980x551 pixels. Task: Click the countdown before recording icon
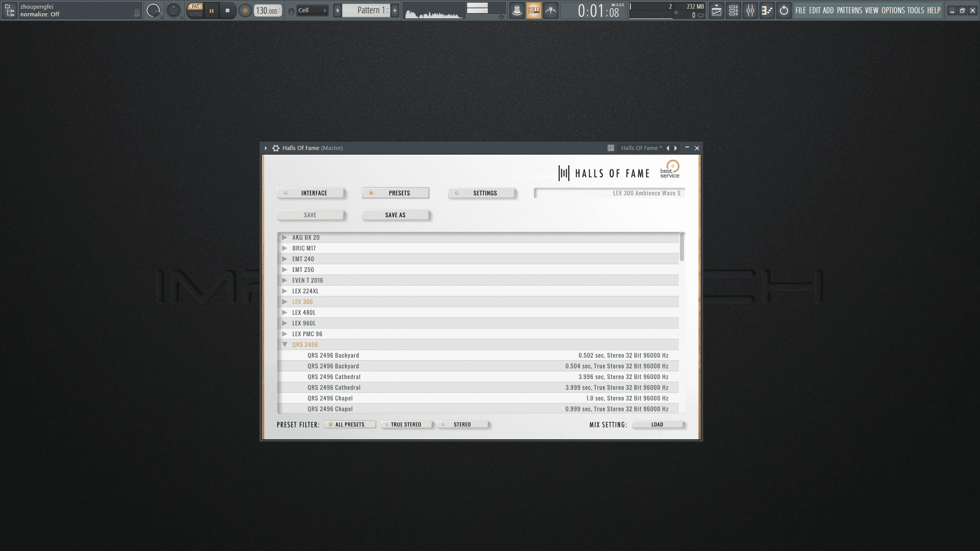click(x=551, y=10)
